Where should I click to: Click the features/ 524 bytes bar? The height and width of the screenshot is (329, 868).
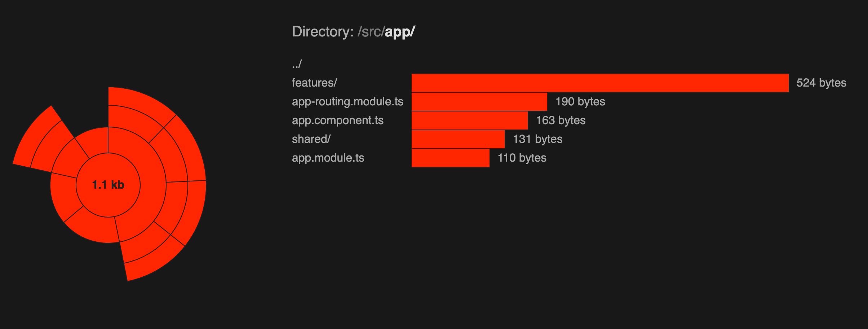pyautogui.click(x=600, y=83)
